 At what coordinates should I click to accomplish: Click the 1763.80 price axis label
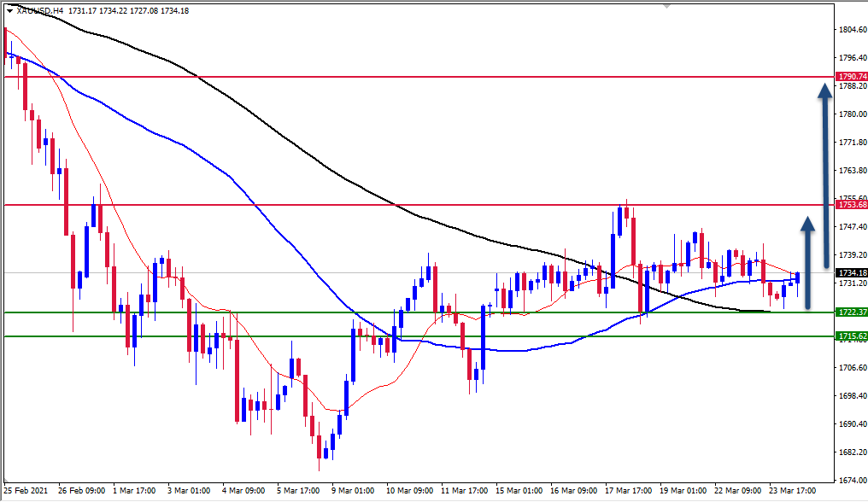click(853, 171)
